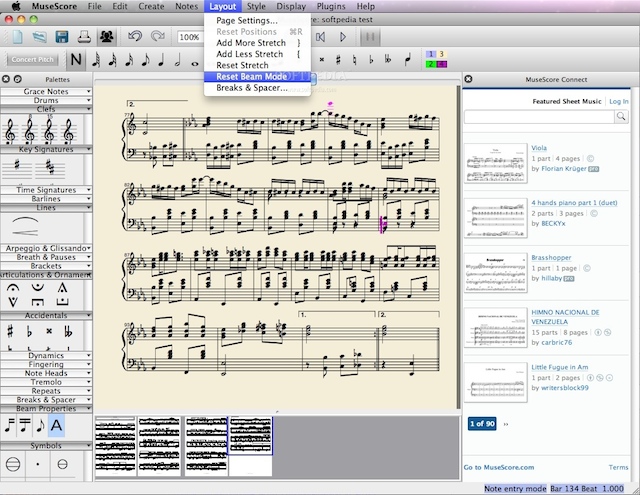The image size is (640, 495).
Task: Click the Undo arrow icon
Action: (x=136, y=37)
